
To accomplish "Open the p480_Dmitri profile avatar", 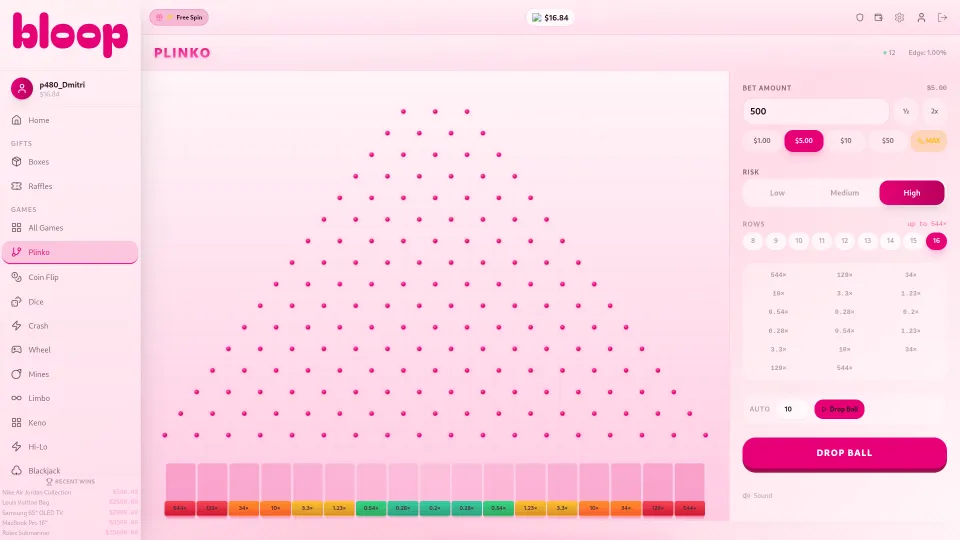I will point(21,89).
